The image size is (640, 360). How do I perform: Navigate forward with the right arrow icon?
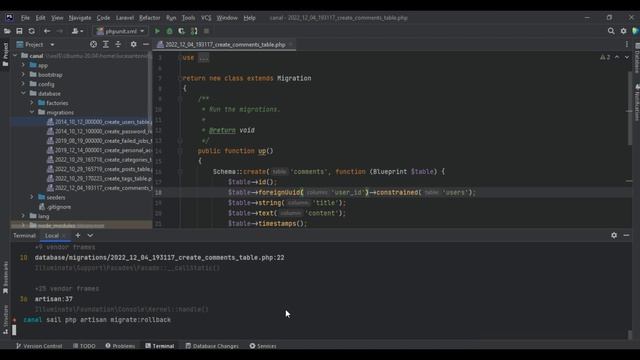tap(60, 31)
